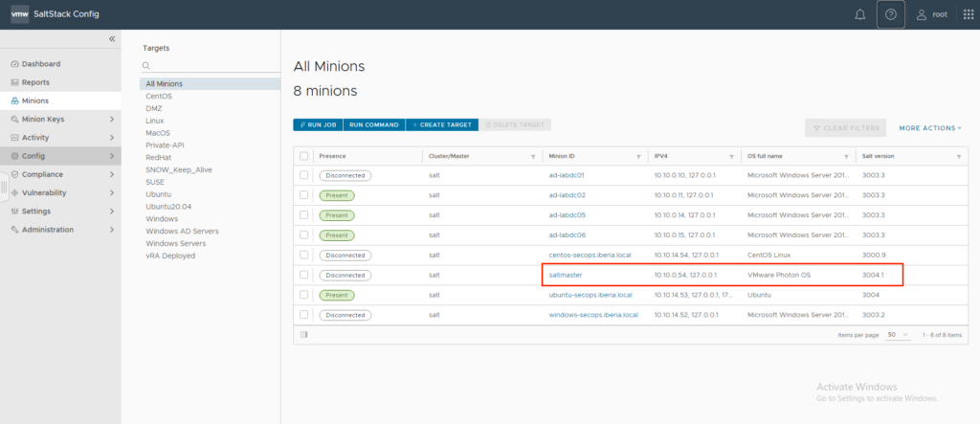Viewport: 980px width, 424px height.
Task: Click the DELETE TARGET button
Action: 515,125
